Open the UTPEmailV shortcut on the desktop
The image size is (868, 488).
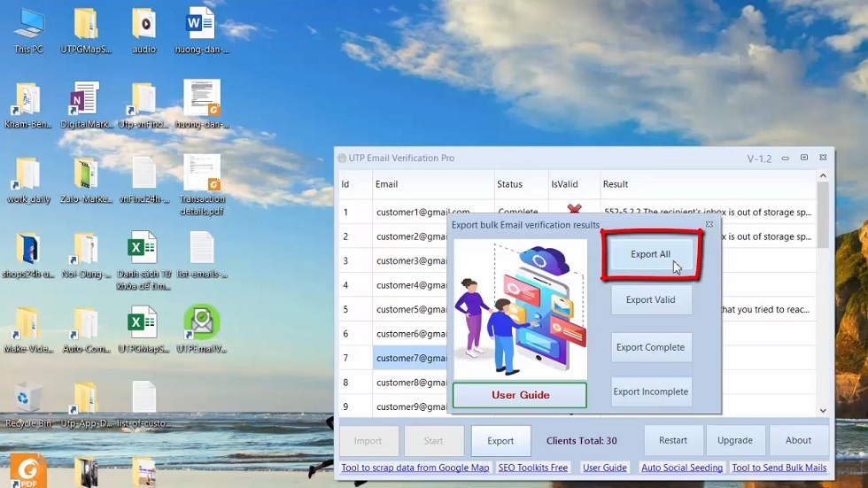point(202,323)
